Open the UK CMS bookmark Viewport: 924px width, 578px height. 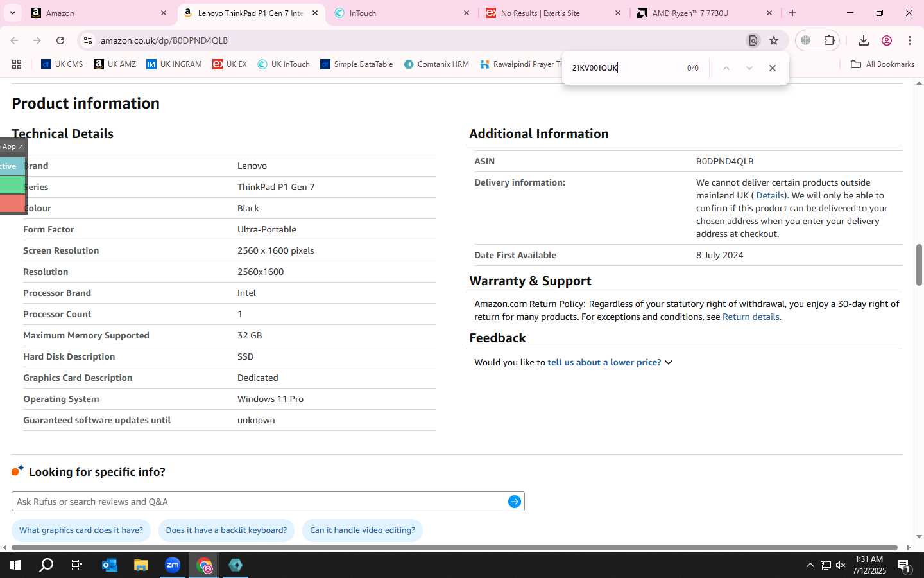click(x=62, y=64)
